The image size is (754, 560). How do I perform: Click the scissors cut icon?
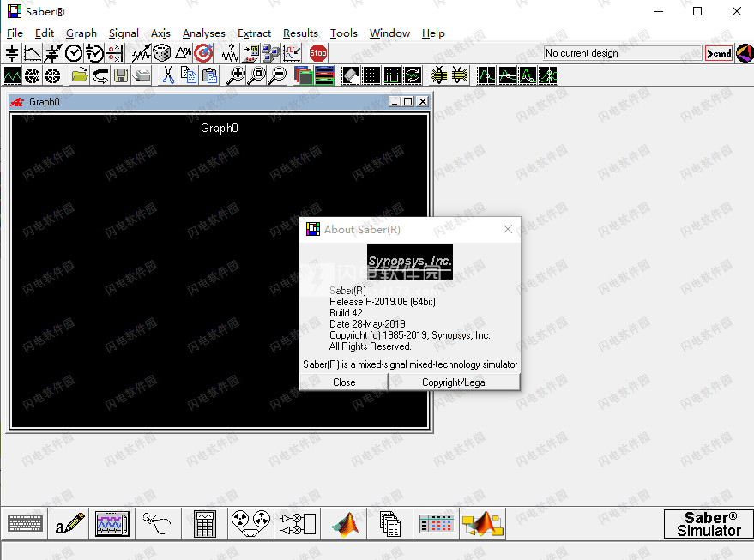(x=168, y=76)
